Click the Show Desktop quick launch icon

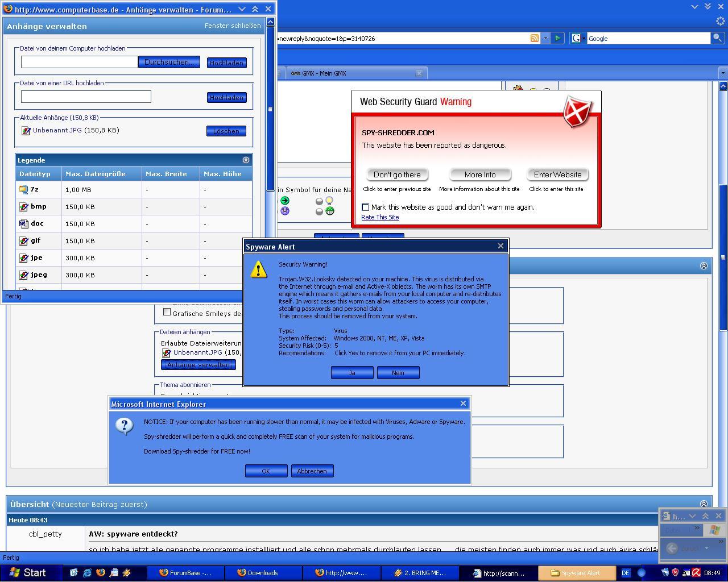pyautogui.click(x=74, y=573)
